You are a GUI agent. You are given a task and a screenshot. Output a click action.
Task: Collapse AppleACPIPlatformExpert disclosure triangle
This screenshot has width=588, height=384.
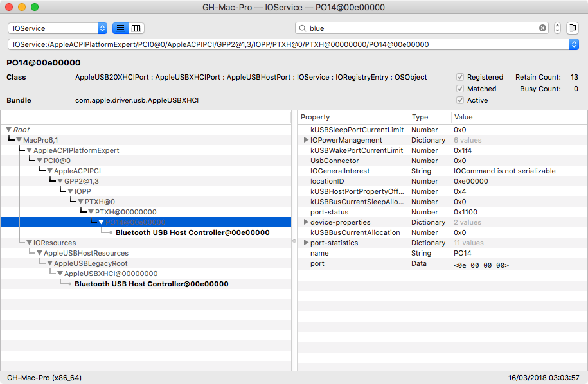click(30, 150)
